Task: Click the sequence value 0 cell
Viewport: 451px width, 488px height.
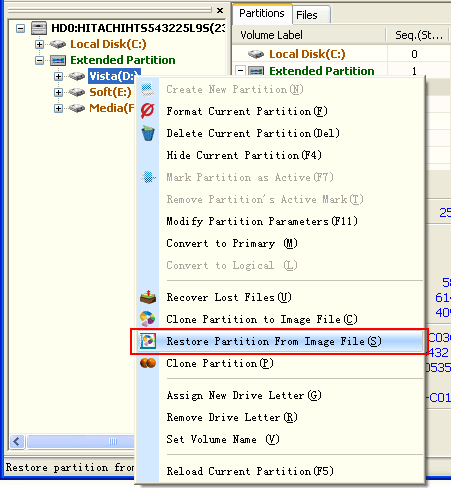Action: coord(414,54)
